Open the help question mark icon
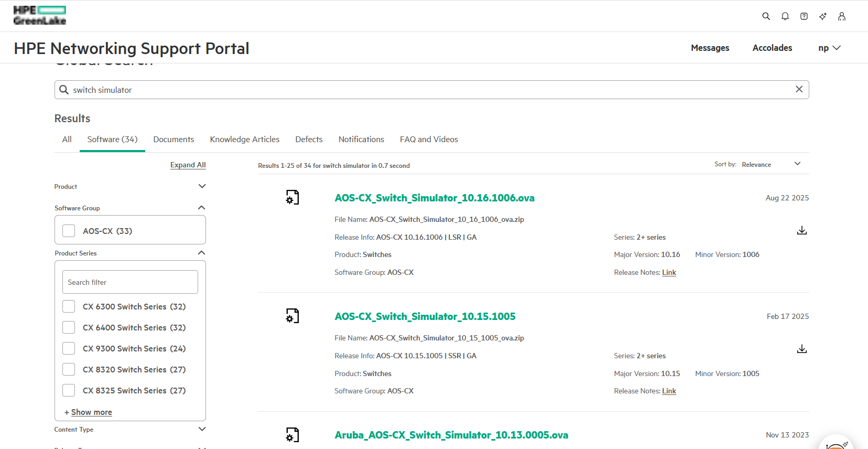868x449 pixels. pos(804,16)
